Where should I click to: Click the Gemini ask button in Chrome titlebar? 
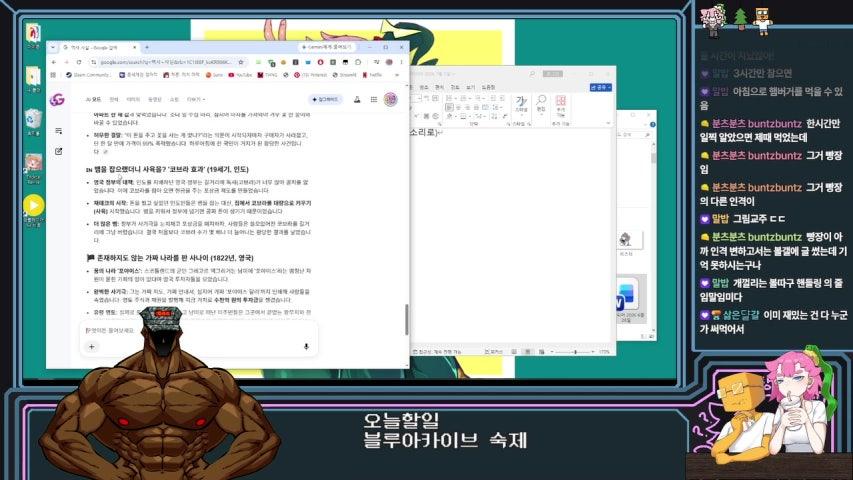click(x=326, y=47)
